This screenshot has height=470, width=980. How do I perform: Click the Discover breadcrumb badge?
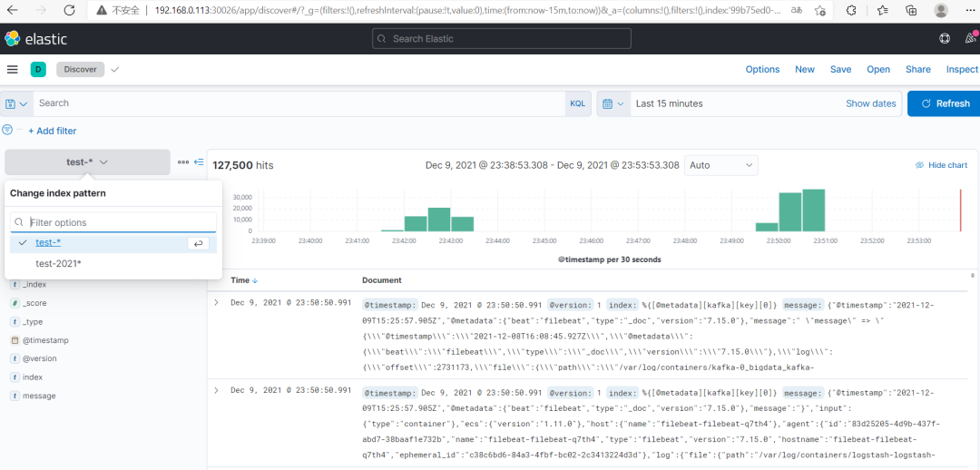(80, 69)
